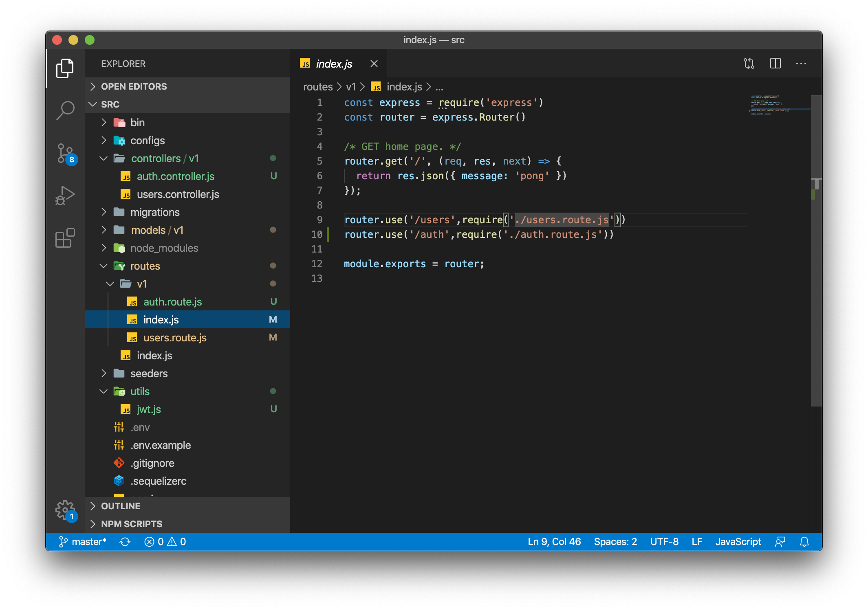Open the More Actions ellipsis menu

pyautogui.click(x=801, y=64)
